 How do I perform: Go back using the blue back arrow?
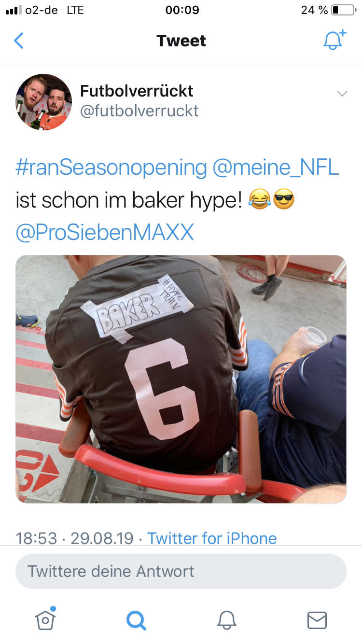pos(18,41)
